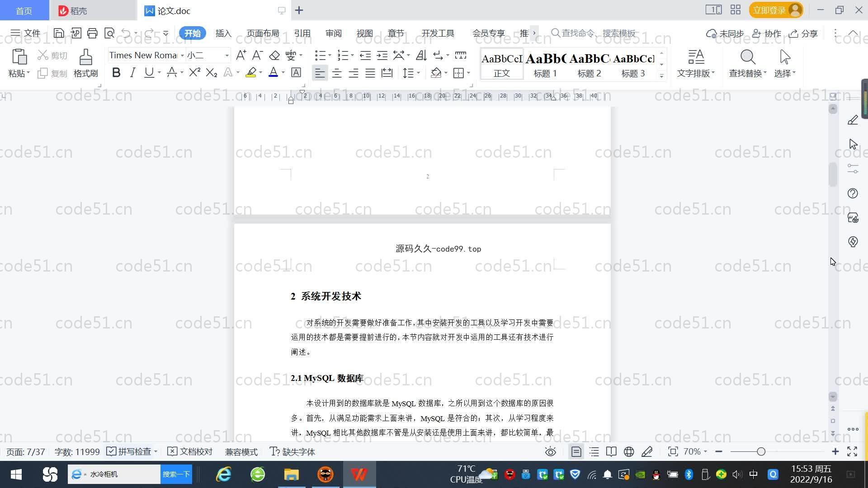Click the highlight color swatch
The width and height of the screenshot is (868, 488).
click(251, 72)
